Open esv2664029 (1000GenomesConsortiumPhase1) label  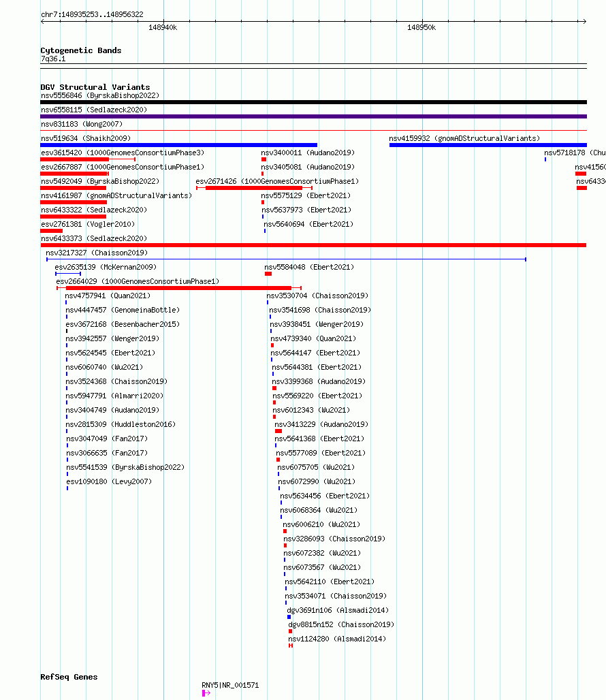(x=138, y=281)
